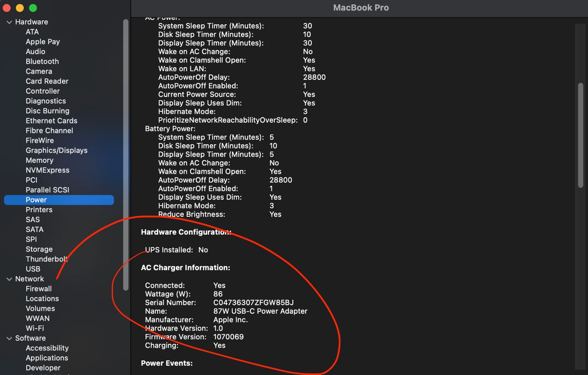Select Wi-Fi under Network

pos(34,328)
